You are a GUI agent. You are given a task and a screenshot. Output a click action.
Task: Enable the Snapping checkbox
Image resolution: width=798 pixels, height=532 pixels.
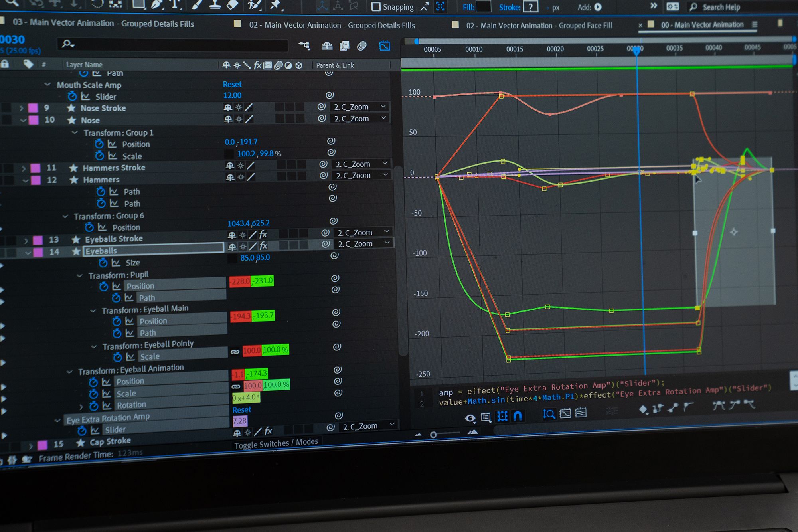(x=376, y=7)
